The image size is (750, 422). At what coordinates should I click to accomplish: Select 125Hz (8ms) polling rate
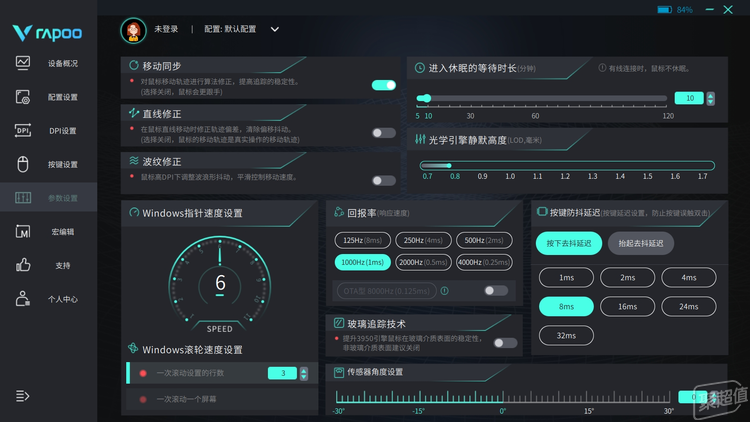[363, 240]
